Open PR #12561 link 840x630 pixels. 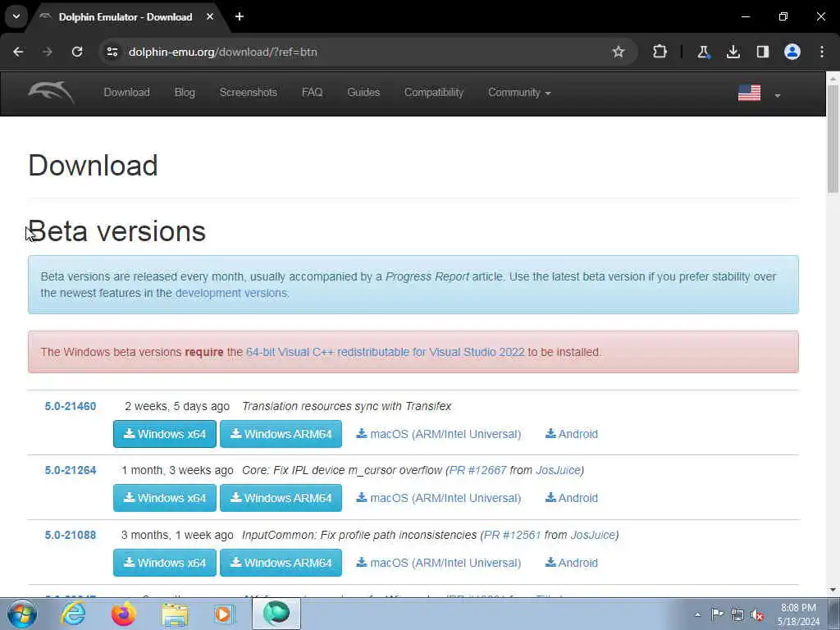(512, 535)
